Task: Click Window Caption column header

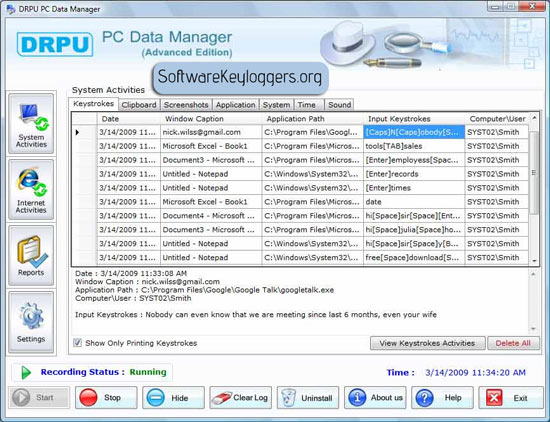Action: pos(211,119)
